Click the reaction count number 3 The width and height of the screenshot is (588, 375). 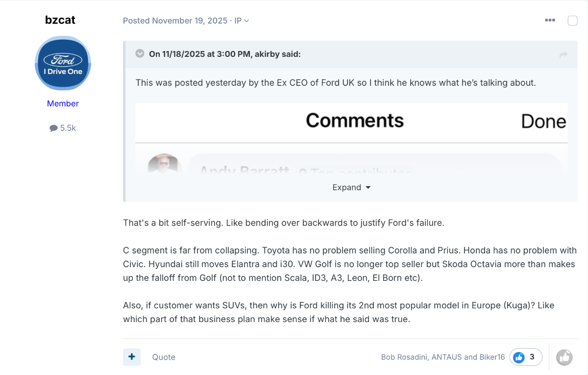[x=532, y=357]
